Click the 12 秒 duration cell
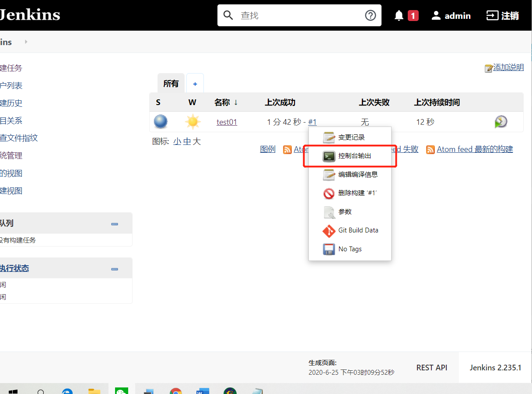 click(x=425, y=122)
